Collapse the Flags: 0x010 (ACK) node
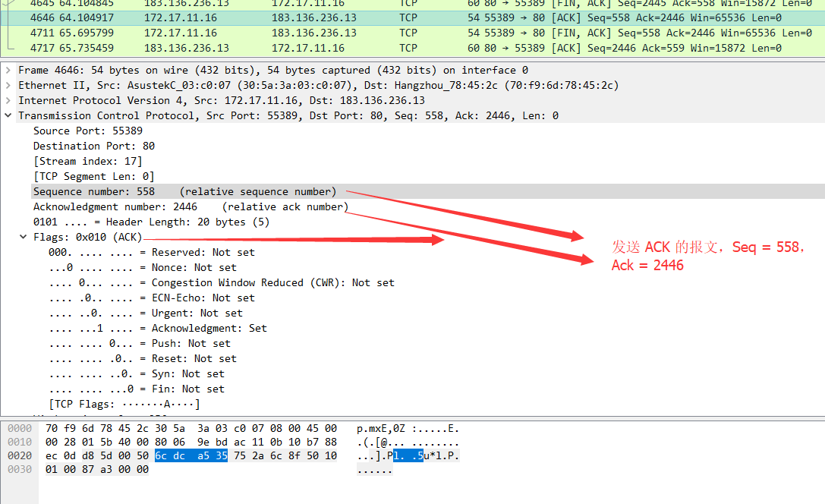The width and height of the screenshot is (825, 504). coord(24,238)
